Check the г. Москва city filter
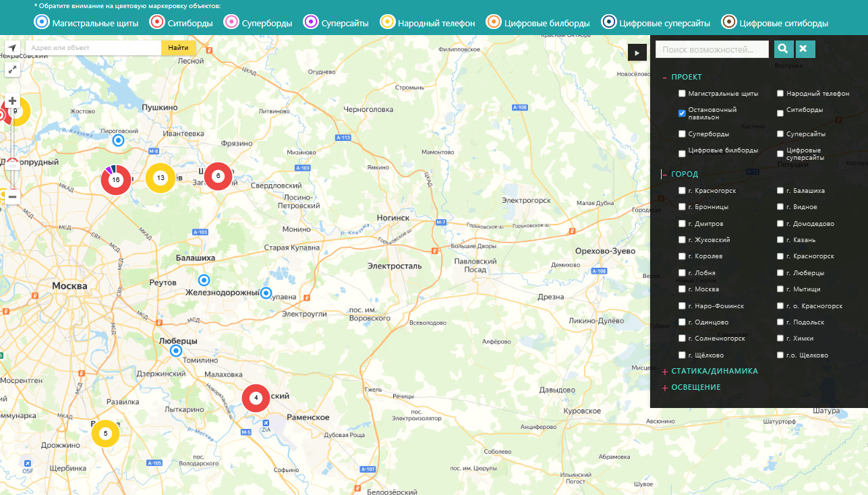The width and height of the screenshot is (868, 495). 682,289
